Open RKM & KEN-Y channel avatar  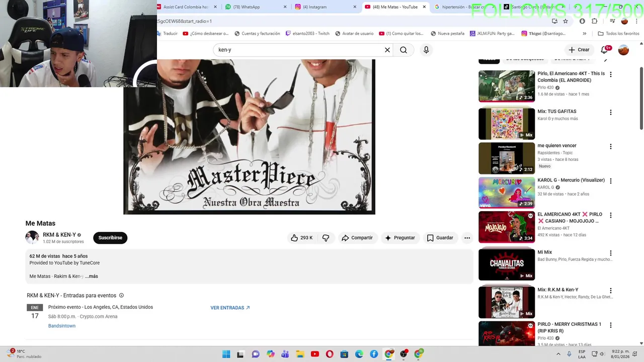32,237
